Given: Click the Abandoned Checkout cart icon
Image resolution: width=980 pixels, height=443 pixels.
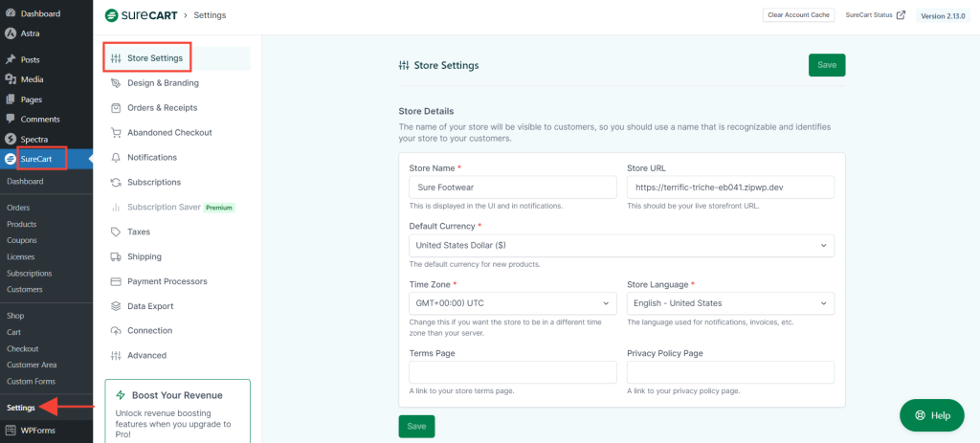Looking at the screenshot, I should point(116,133).
